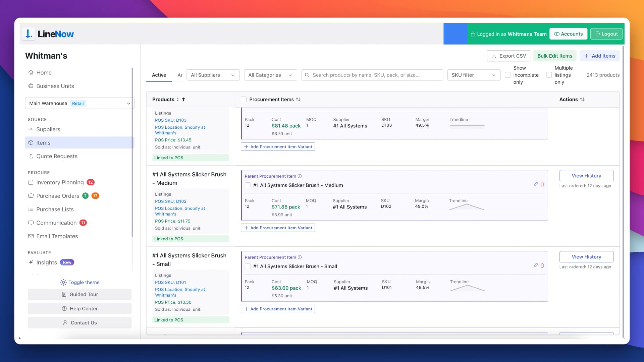
Task: Click the main page vertical scrollbar
Action: pos(623,191)
